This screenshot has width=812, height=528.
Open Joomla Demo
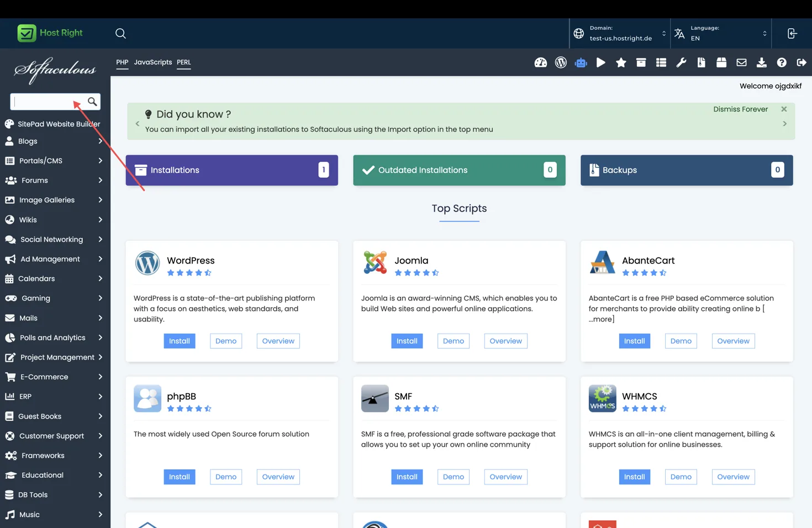[x=454, y=341]
